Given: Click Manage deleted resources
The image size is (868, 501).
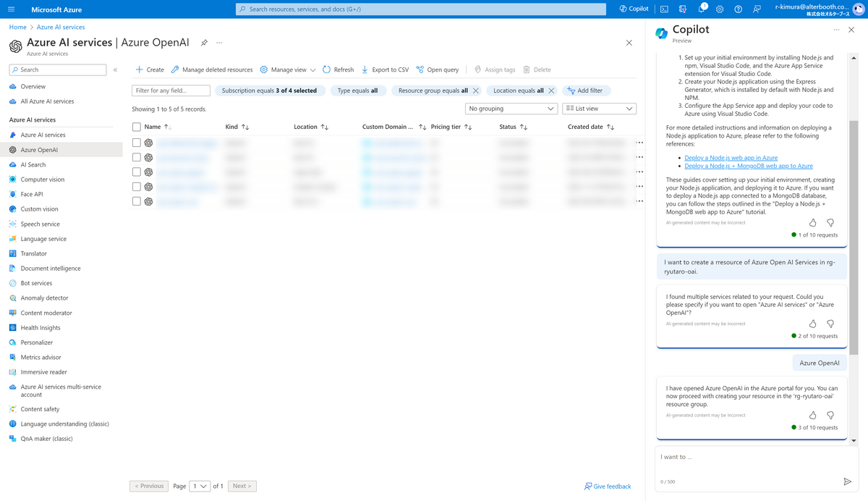Looking at the screenshot, I should [212, 70].
